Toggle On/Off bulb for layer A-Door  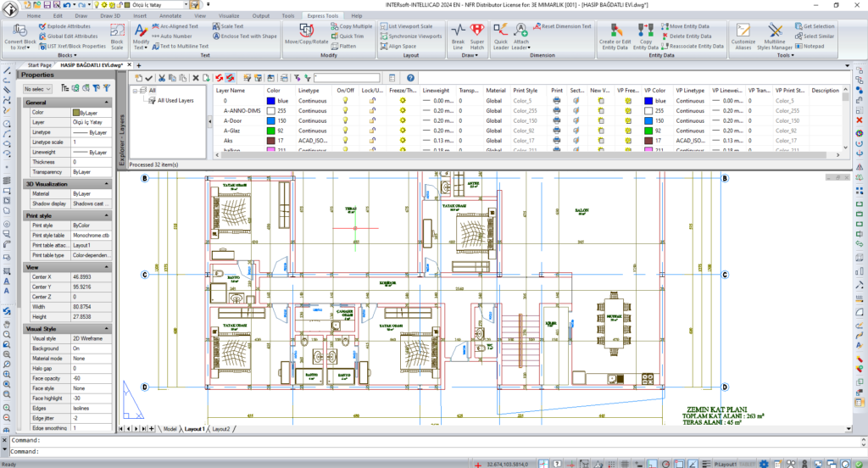pyautogui.click(x=345, y=121)
